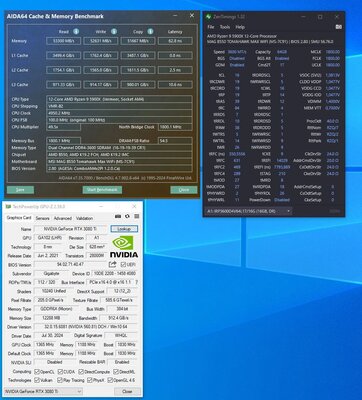Switch to the Advanced tab in GPU-Z
This screenshot has height=400, width=362.
pyautogui.click(x=63, y=218)
